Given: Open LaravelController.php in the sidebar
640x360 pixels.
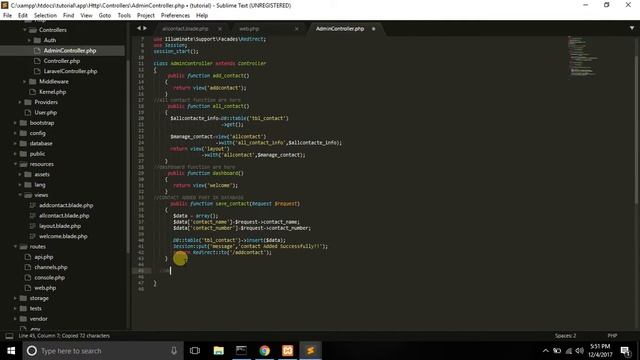Looking at the screenshot, I should click(70, 71).
